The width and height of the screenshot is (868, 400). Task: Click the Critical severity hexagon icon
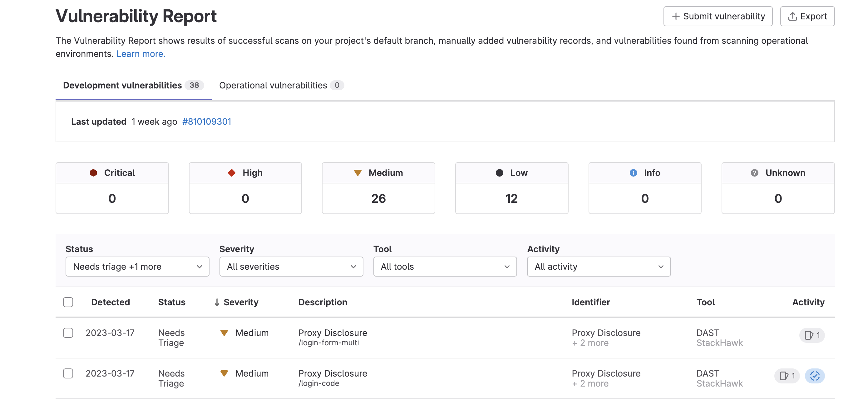coord(95,172)
